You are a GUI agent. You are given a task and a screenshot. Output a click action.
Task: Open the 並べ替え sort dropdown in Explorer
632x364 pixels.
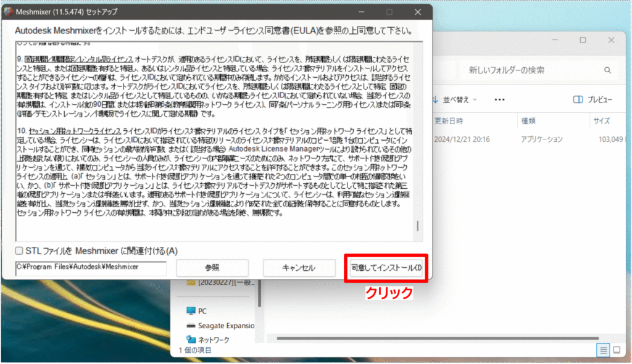point(455,99)
